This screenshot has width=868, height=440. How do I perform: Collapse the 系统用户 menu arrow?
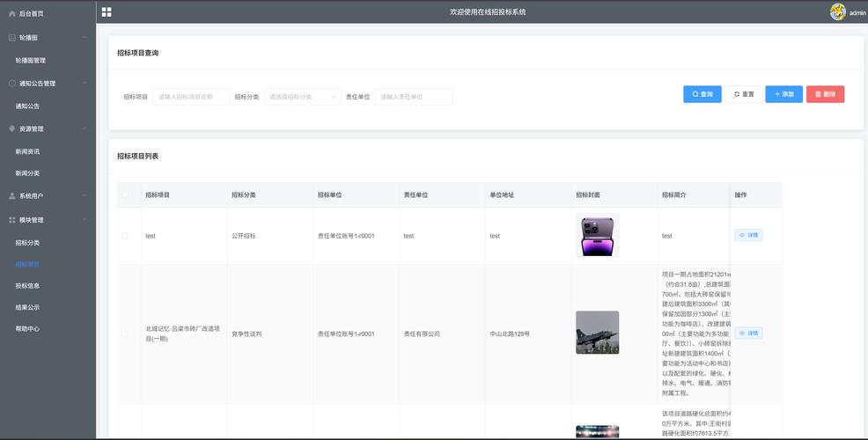coord(85,196)
